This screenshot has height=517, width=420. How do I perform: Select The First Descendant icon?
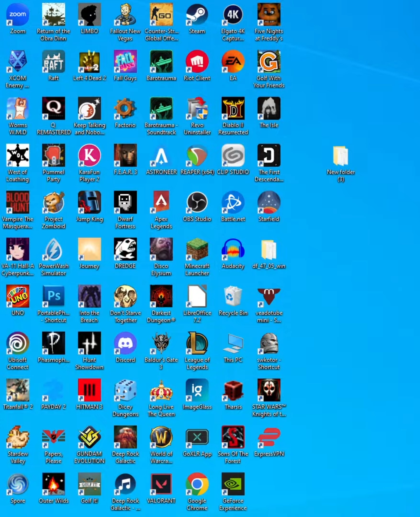[269, 155]
